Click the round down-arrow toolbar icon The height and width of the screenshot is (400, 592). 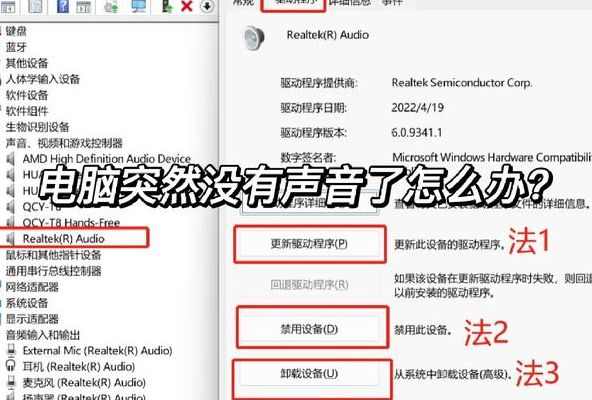pos(207,6)
